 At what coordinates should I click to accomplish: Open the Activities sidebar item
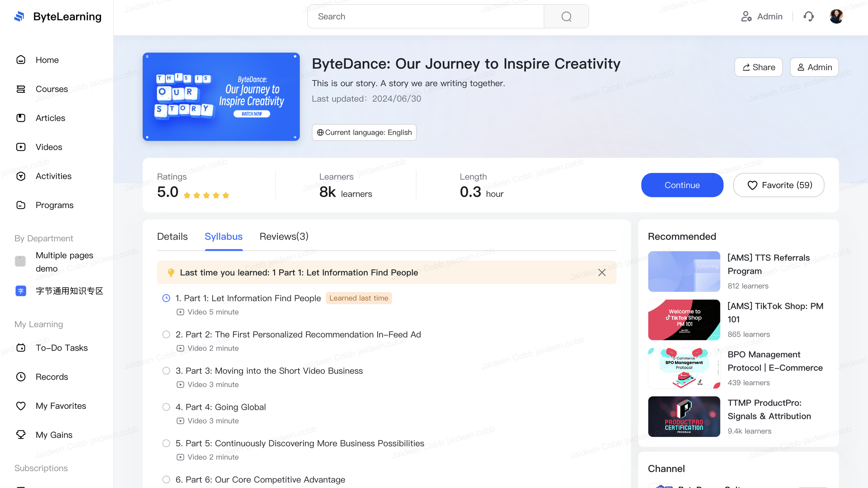pos(53,176)
